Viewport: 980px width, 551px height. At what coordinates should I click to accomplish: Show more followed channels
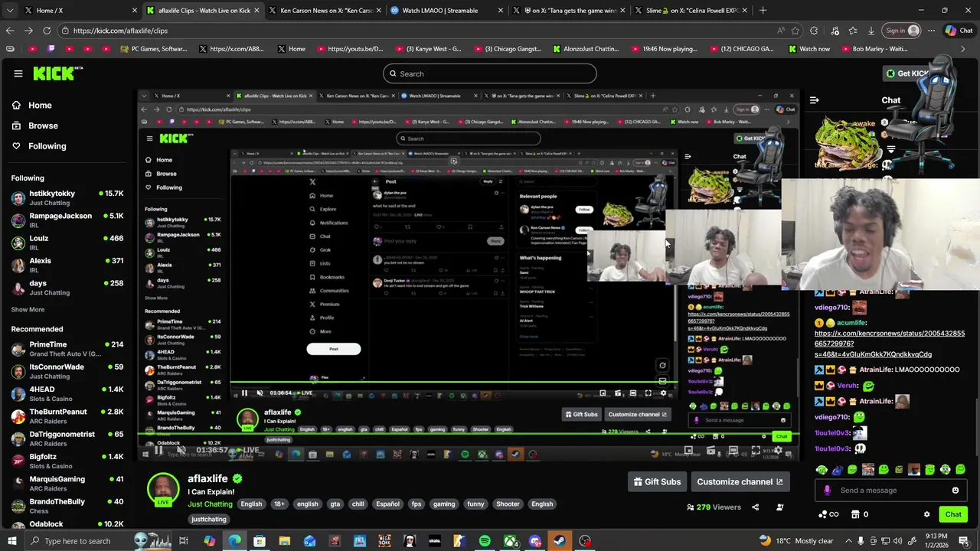(x=28, y=310)
